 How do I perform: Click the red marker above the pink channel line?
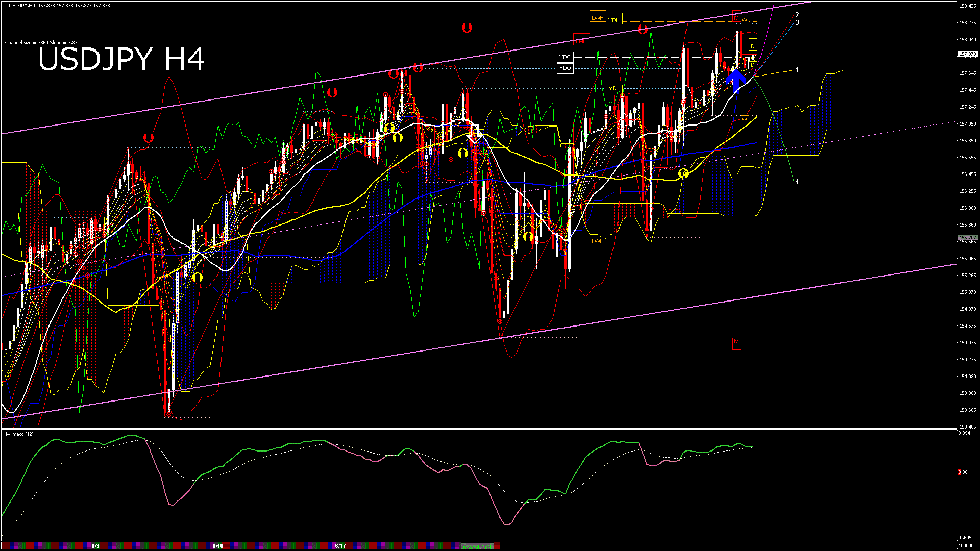[467, 28]
